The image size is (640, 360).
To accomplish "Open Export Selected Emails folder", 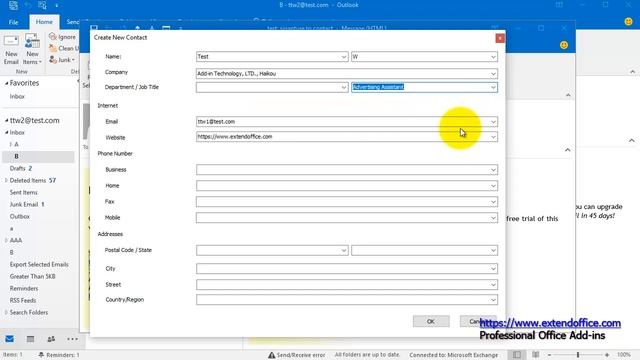I will 39,264.
